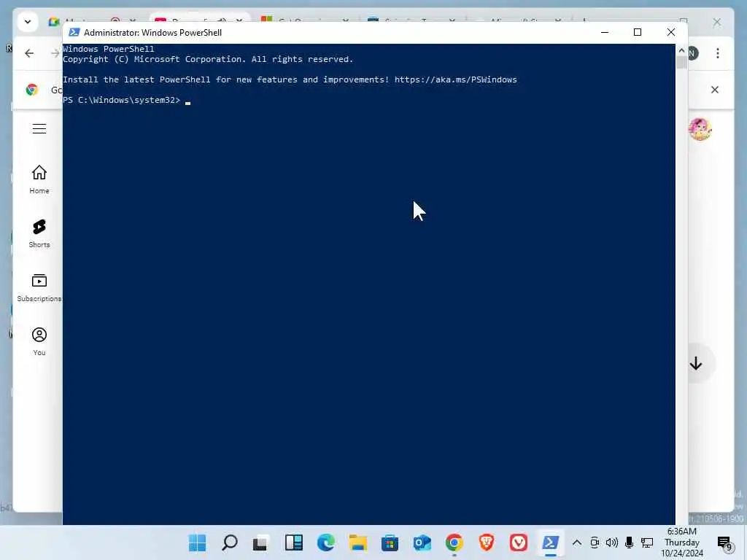The height and width of the screenshot is (560, 747).
Task: Click the PowerShell command prompt line
Action: point(127,100)
